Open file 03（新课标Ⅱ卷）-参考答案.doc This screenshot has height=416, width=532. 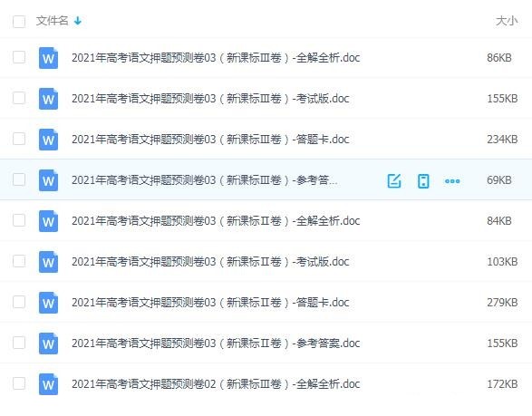[216, 343]
